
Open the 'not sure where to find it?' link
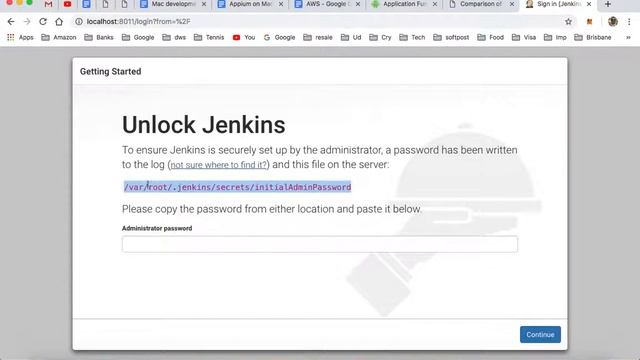pos(218,165)
